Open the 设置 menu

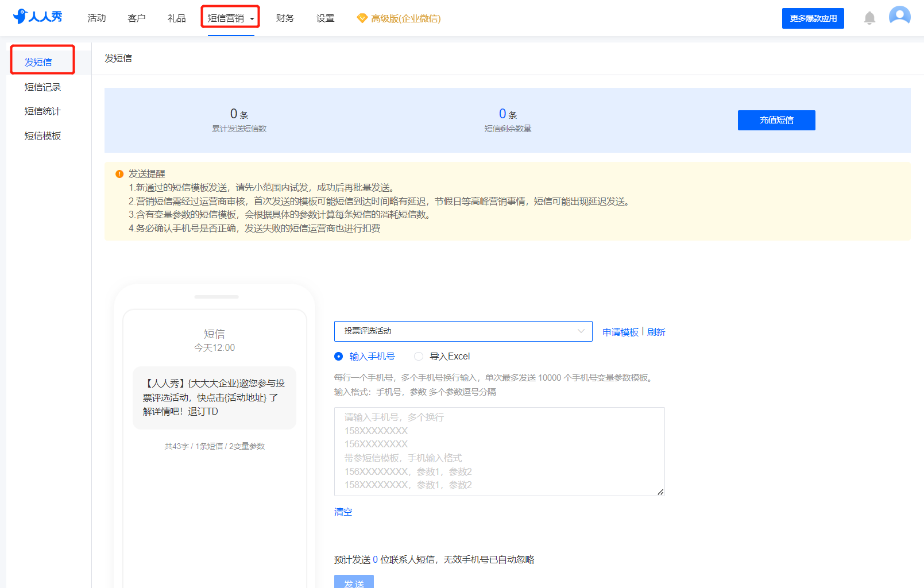(x=325, y=18)
